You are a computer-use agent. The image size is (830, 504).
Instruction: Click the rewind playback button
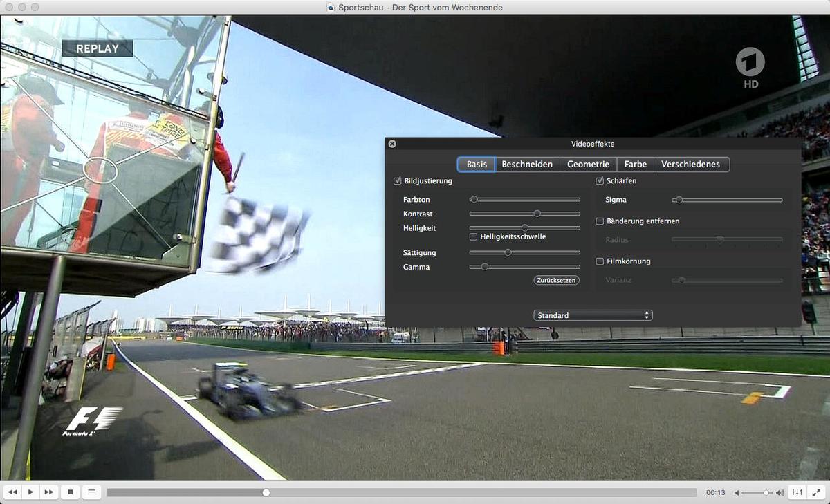(x=12, y=492)
